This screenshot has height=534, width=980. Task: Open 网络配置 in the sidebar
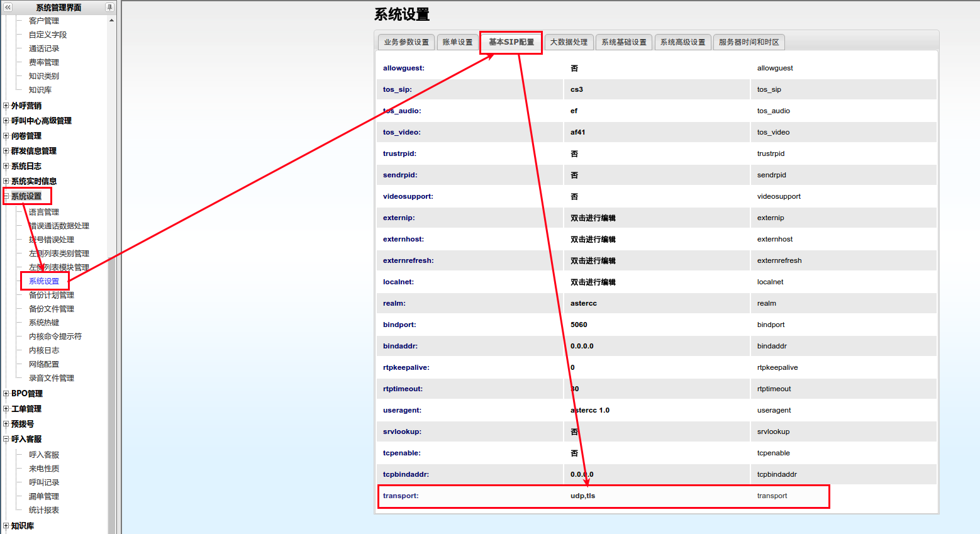(44, 364)
